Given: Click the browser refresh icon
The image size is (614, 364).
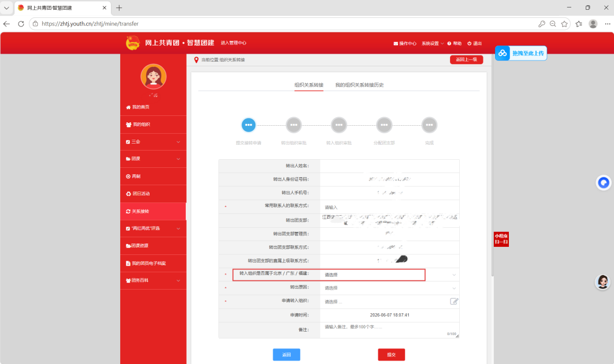Looking at the screenshot, I should pos(21,24).
